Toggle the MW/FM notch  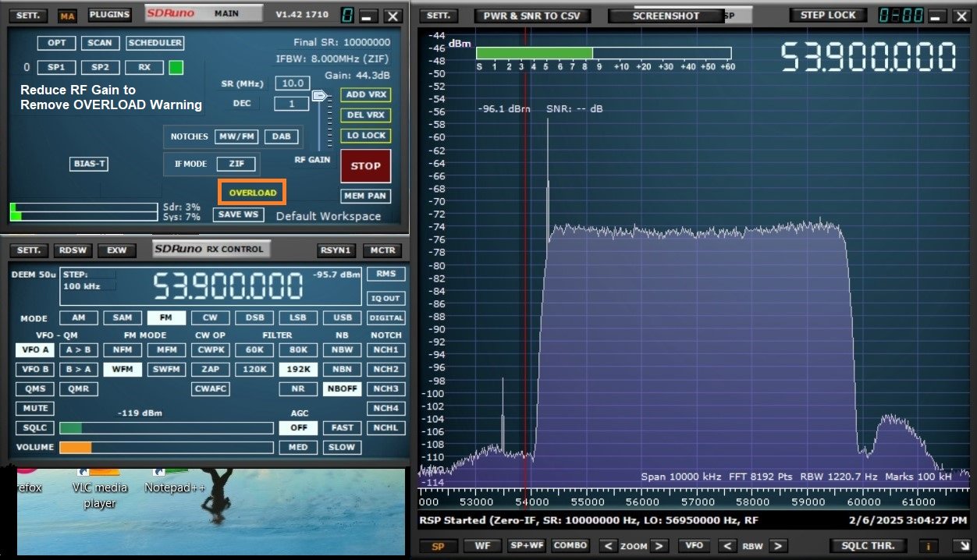236,136
